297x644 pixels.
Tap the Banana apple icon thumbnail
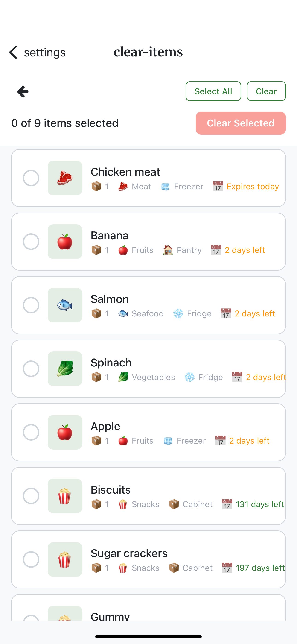65,241
